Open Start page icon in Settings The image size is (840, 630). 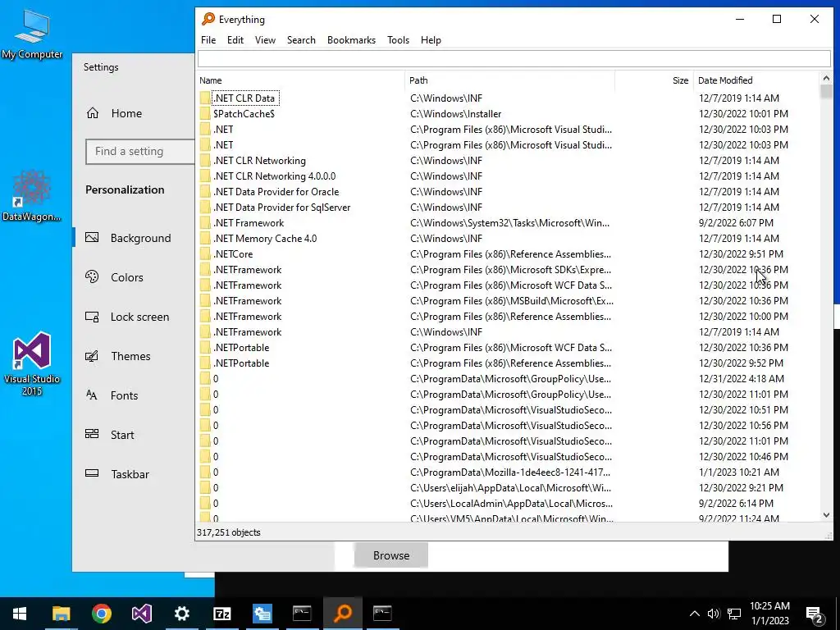[x=92, y=434]
